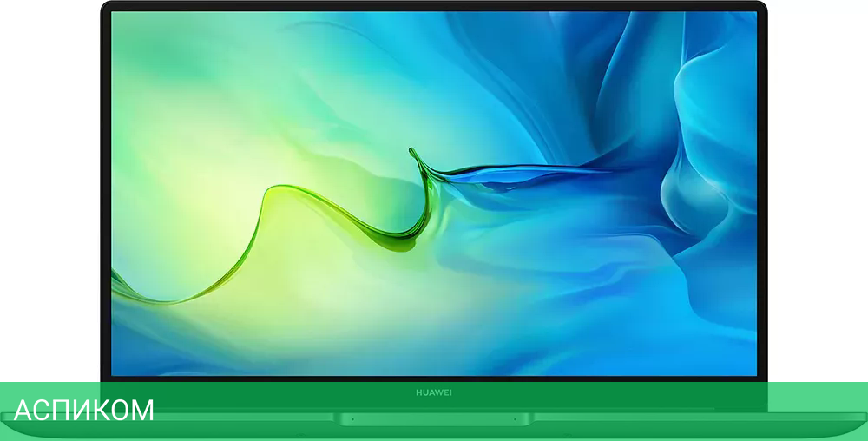Click the bottom bezel left of the HUAWEI logo
This screenshot has height=441, width=868.
click(x=260, y=391)
